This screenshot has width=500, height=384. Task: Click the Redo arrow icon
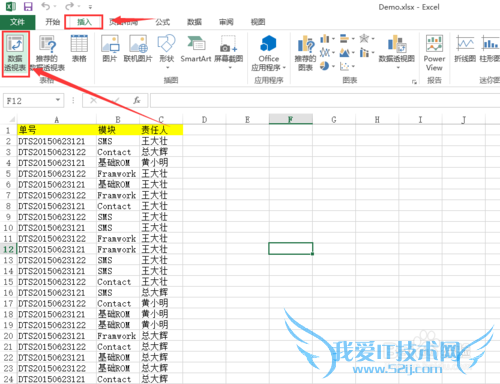pyautogui.click(x=69, y=6)
